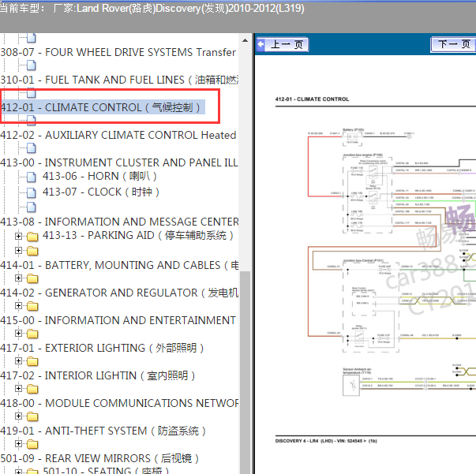Go to next page with 下一页 button

[453, 45]
